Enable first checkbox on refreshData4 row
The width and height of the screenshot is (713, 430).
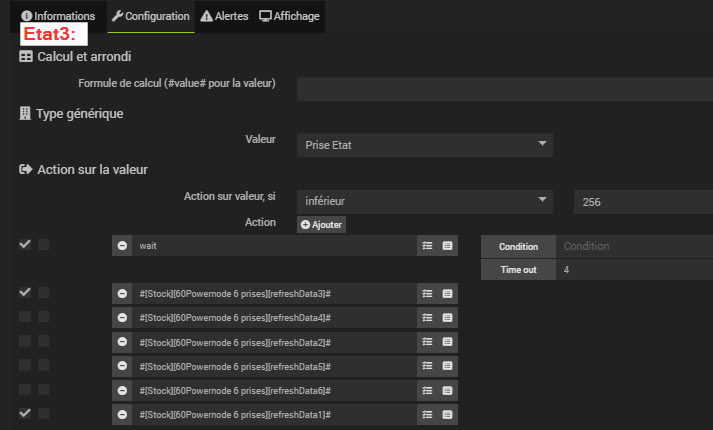coord(25,316)
